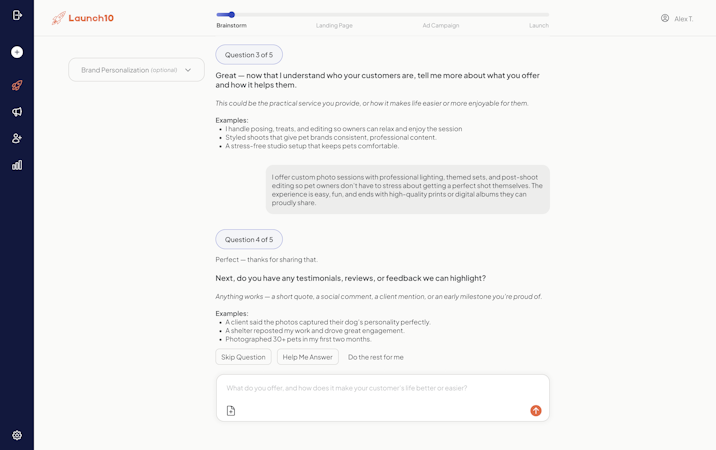Open the Alex T. account menu
The height and width of the screenshot is (450, 716).
pyautogui.click(x=677, y=18)
